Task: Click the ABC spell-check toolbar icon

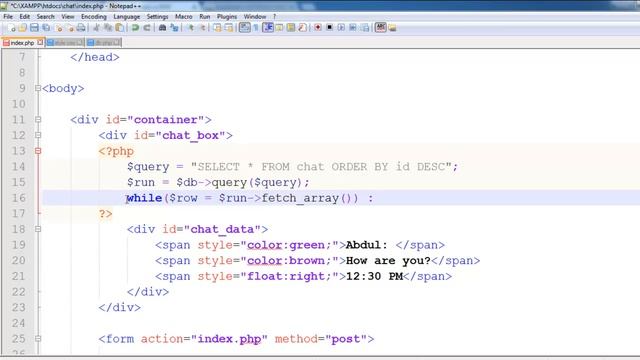Action: 380,28
